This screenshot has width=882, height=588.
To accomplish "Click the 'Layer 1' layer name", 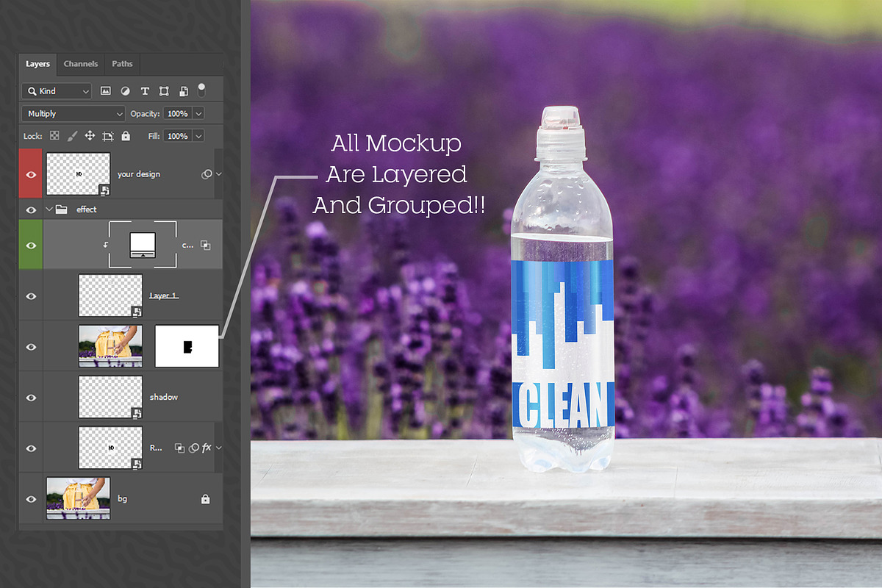I will pos(164,295).
